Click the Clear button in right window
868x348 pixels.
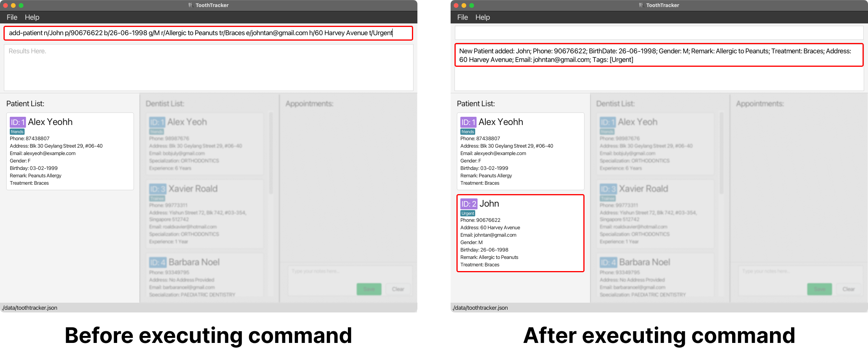pos(848,289)
